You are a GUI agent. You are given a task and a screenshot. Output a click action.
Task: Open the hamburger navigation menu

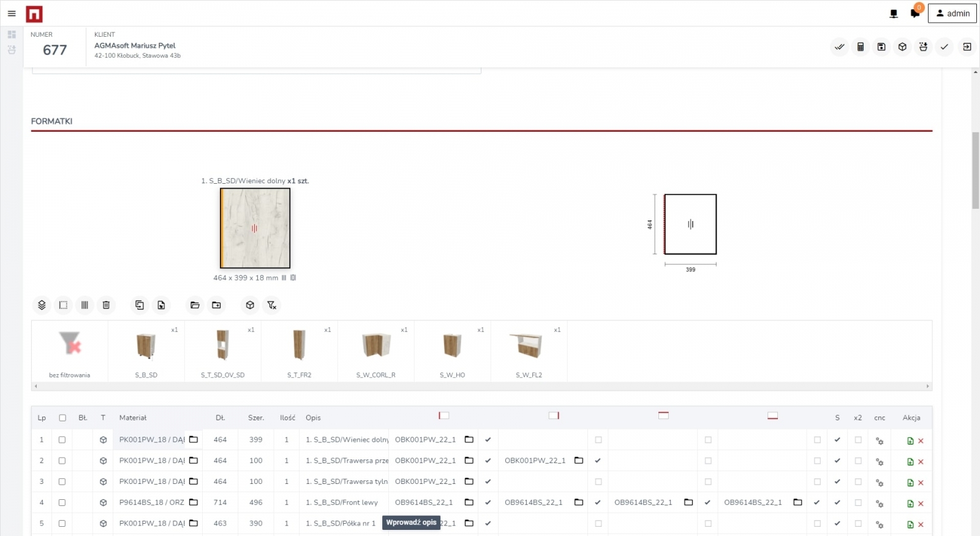point(12,13)
